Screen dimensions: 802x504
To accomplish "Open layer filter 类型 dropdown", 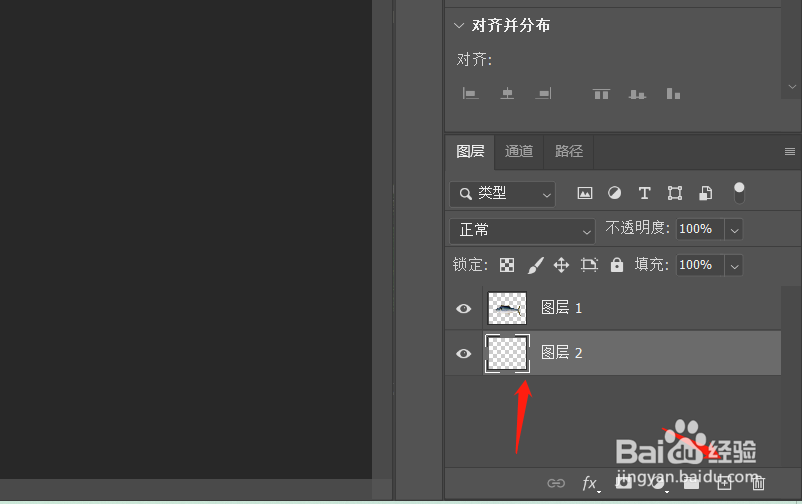I will (502, 194).
